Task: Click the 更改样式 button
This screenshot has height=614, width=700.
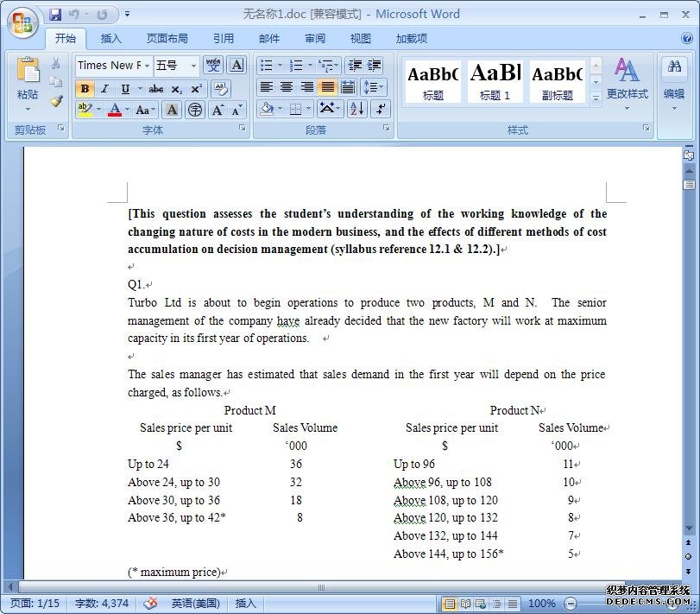Action: click(x=627, y=80)
